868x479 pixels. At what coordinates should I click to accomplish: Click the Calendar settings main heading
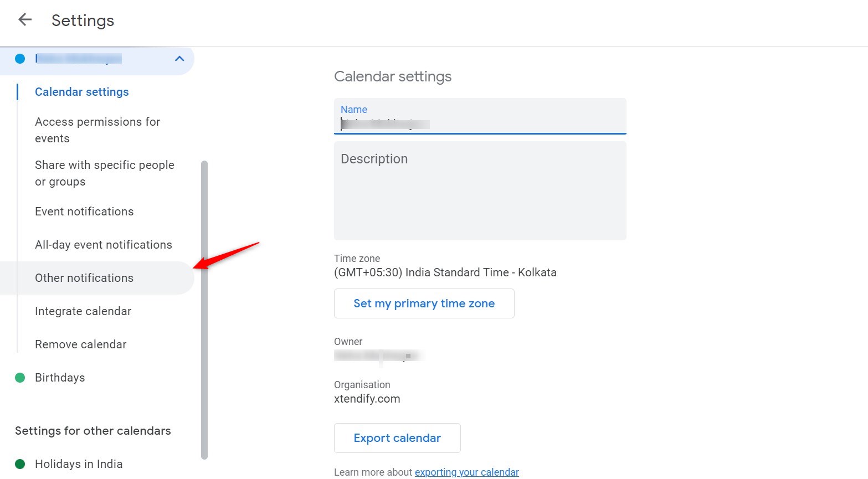point(393,76)
